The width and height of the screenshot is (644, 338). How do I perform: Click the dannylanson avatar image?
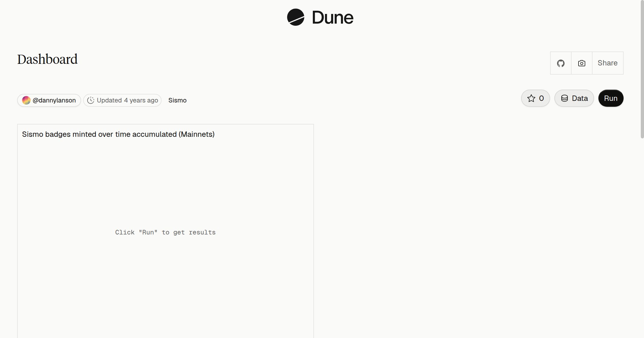[26, 100]
